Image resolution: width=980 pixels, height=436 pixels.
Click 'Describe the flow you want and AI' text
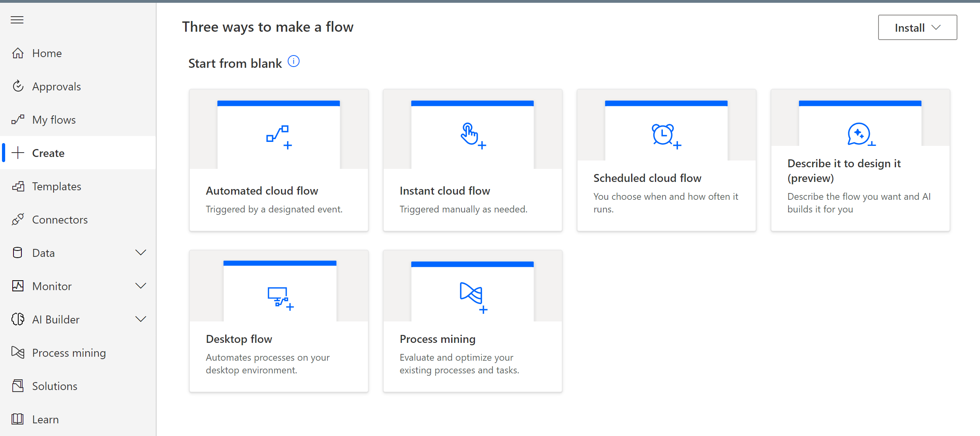[859, 197]
